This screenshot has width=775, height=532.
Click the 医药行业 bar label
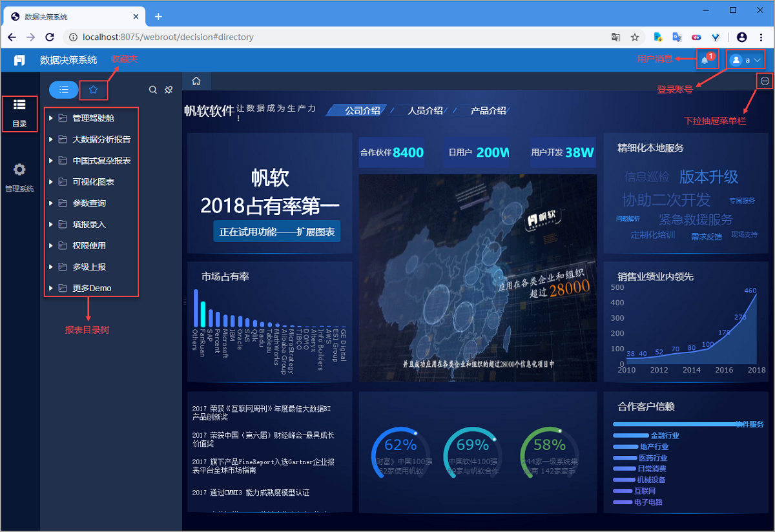[x=652, y=458]
